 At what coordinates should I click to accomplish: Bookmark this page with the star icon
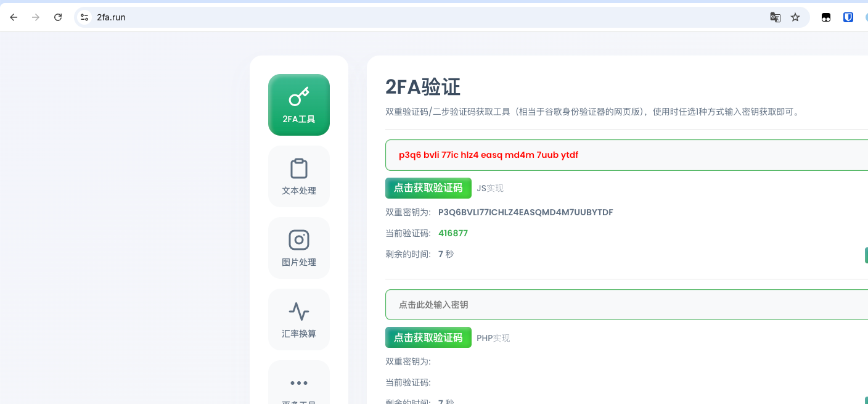(x=795, y=17)
